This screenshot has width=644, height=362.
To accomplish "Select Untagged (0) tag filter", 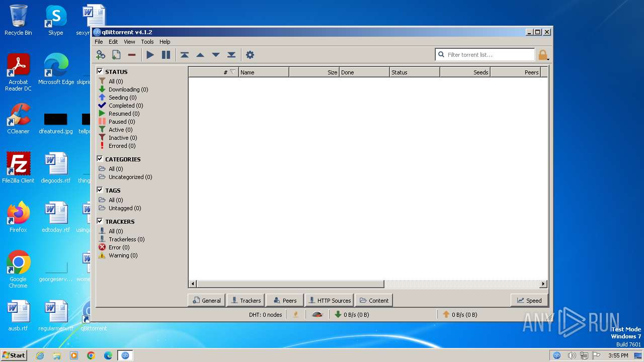I will tap(125, 208).
